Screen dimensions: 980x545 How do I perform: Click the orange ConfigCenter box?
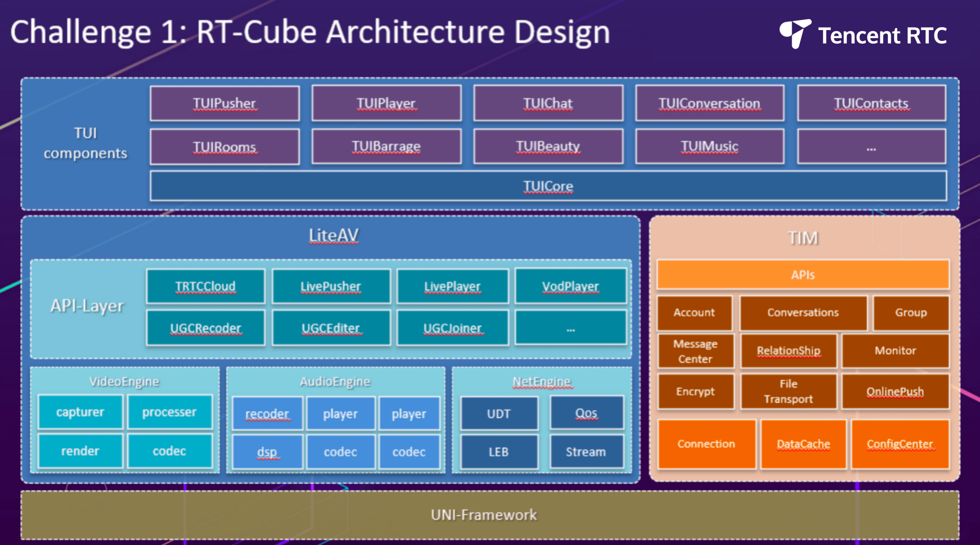[x=900, y=444]
